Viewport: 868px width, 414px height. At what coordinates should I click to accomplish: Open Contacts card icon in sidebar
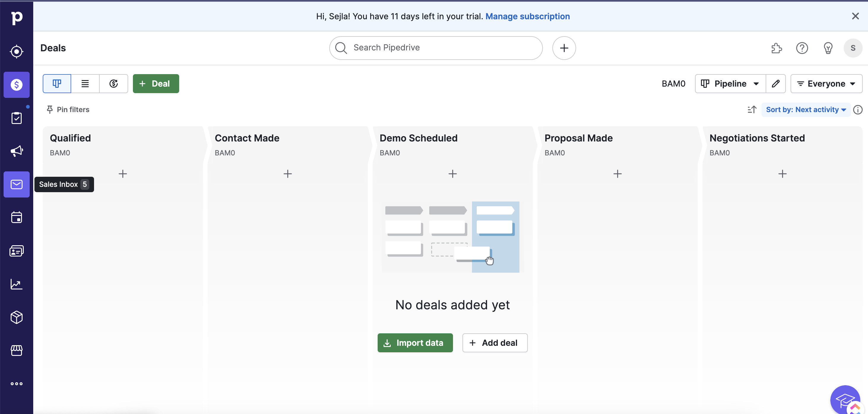(17, 251)
